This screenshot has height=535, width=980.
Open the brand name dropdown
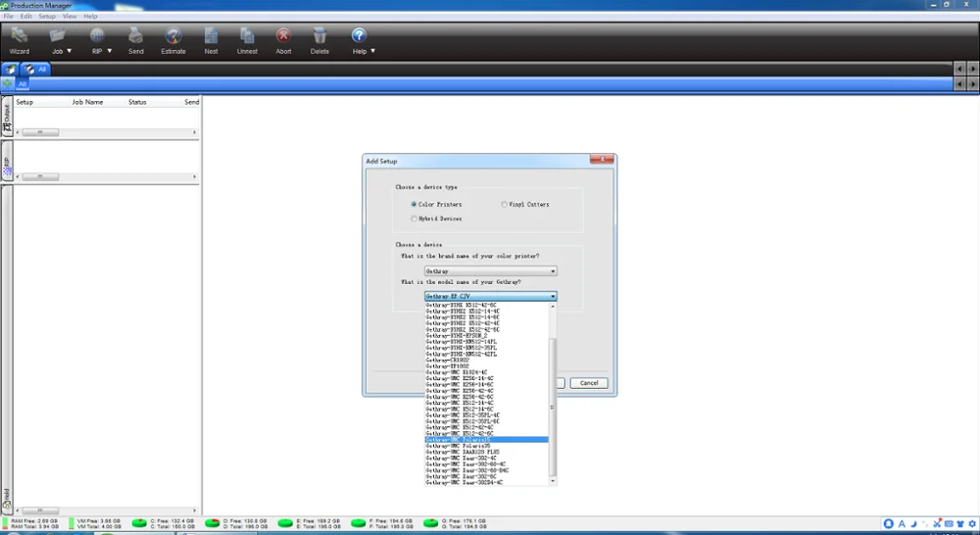490,271
